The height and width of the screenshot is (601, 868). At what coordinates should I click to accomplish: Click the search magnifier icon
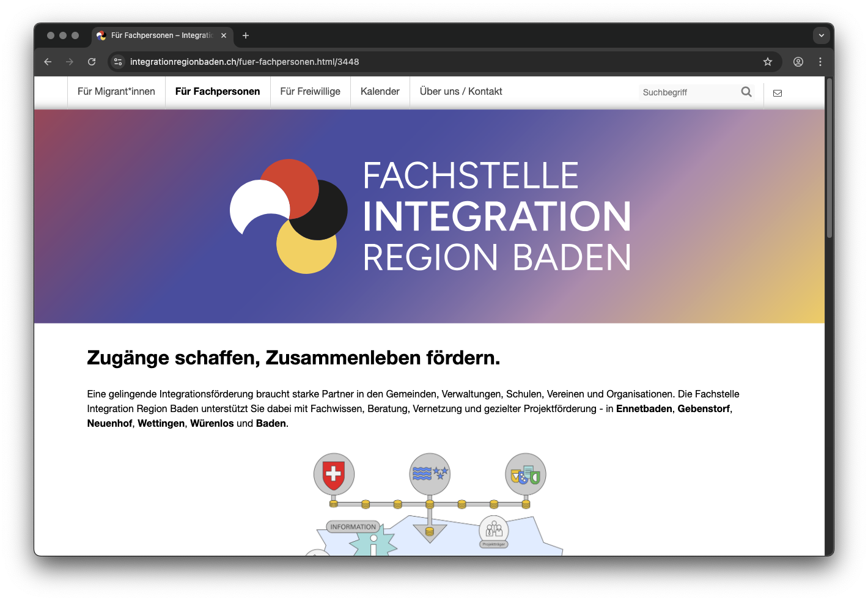tap(746, 92)
